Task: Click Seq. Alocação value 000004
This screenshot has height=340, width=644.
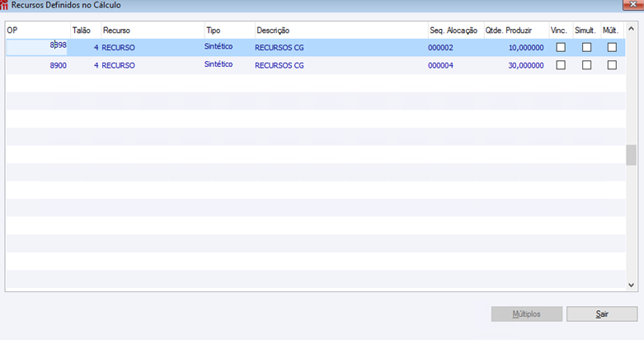Action: (440, 65)
